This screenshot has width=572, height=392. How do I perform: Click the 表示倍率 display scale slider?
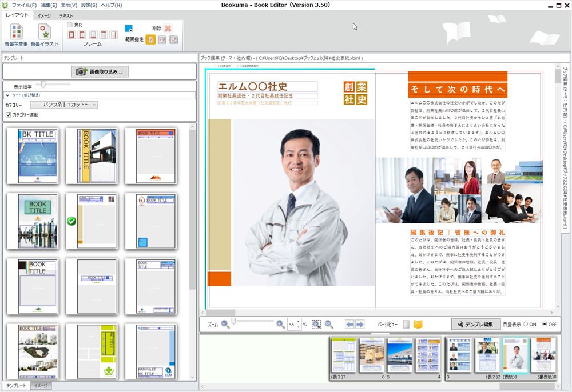(x=43, y=85)
